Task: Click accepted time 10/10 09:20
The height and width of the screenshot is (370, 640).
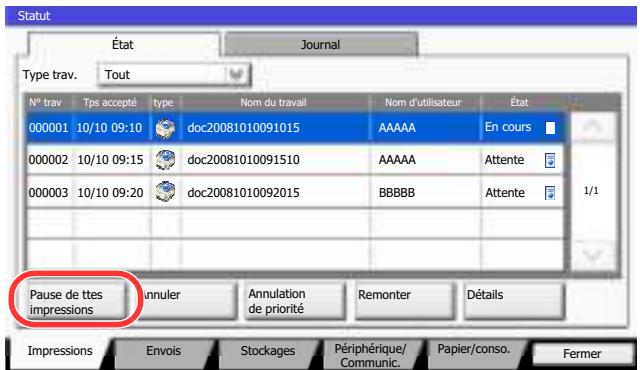Action: [110, 193]
